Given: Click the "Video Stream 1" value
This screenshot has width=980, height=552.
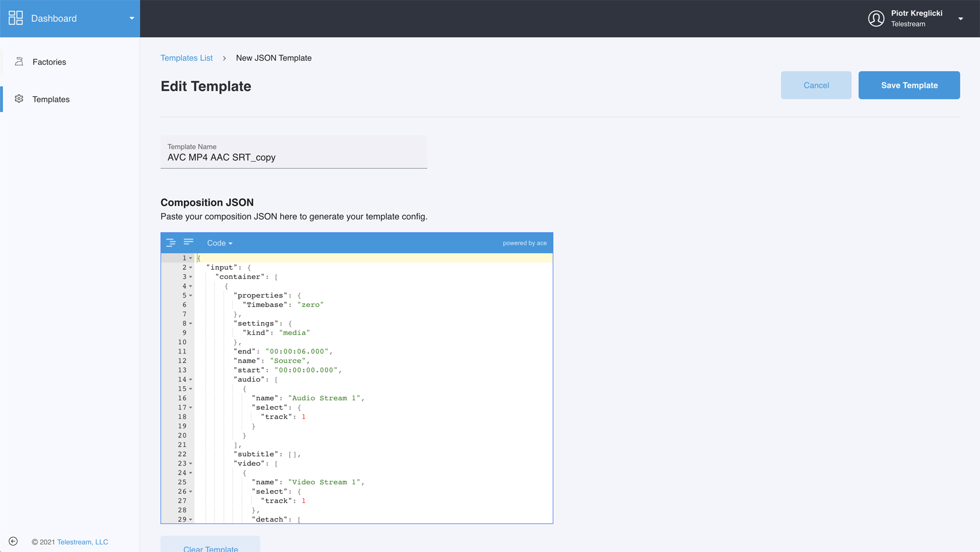Looking at the screenshot, I should pyautogui.click(x=324, y=482).
